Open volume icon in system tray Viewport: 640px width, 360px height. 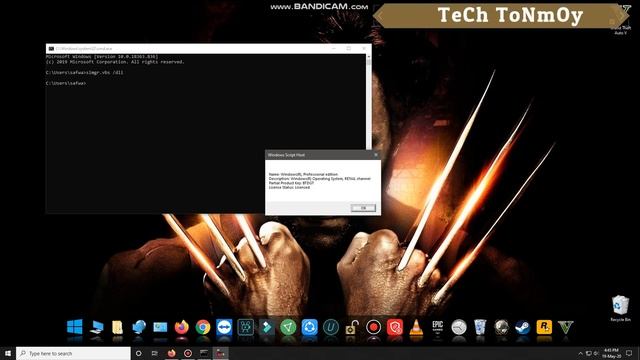click(x=596, y=353)
